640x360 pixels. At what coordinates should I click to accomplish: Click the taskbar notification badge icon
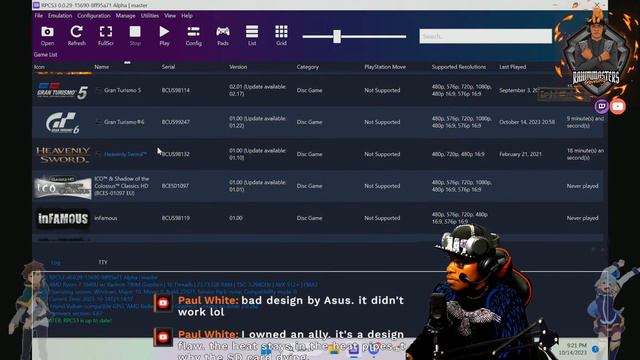(595, 349)
